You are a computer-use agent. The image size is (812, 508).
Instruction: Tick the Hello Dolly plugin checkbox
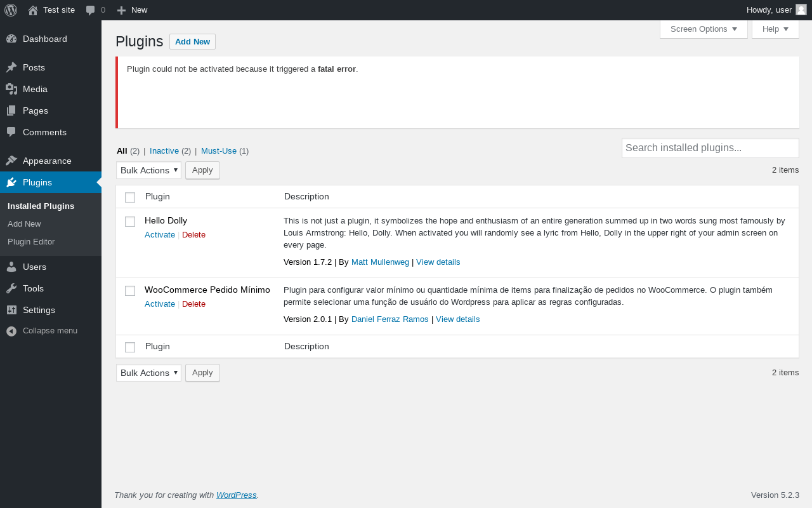130,222
